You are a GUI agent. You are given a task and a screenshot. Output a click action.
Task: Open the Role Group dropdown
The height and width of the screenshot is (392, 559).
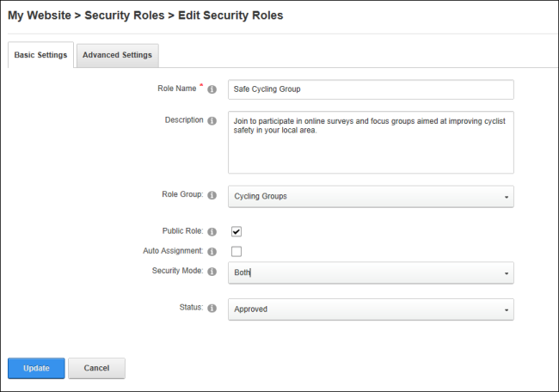coord(371,196)
